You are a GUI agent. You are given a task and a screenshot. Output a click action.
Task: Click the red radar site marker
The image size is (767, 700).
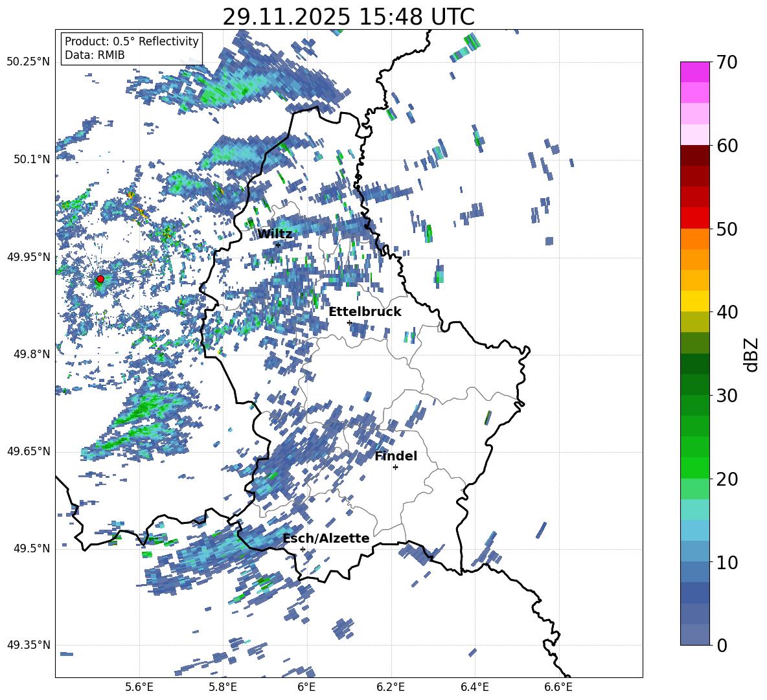point(100,279)
